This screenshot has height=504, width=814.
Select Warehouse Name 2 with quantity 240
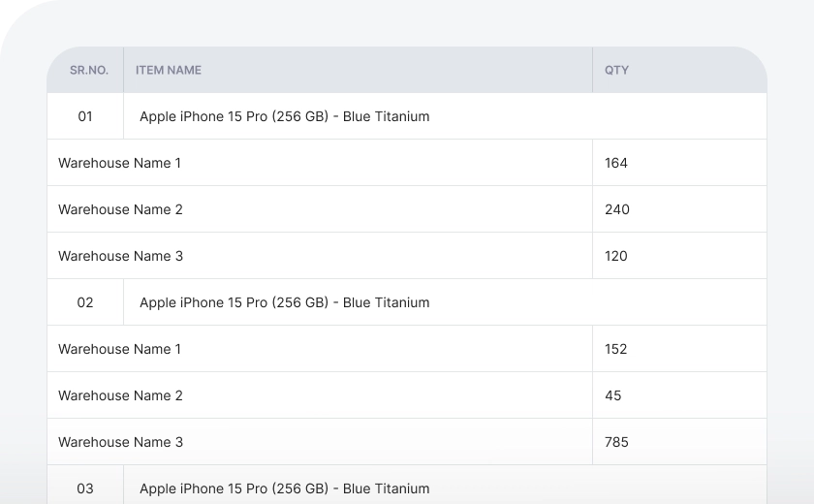pos(120,209)
